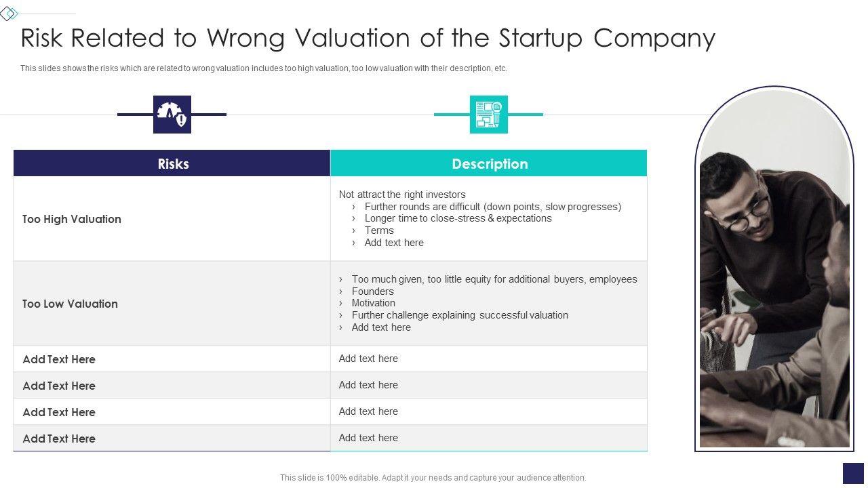The height and width of the screenshot is (488, 868).
Task: Click the navy risk gauge warning icon
Action: tap(172, 115)
